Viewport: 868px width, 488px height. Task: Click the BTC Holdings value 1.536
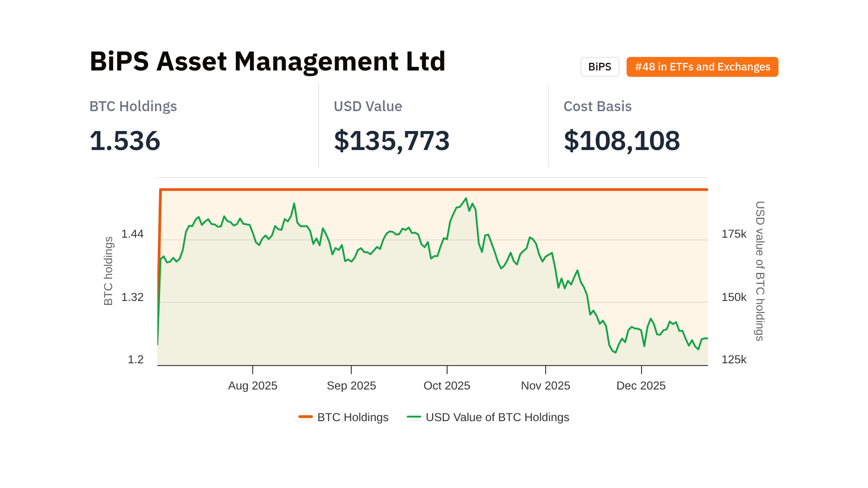[125, 141]
